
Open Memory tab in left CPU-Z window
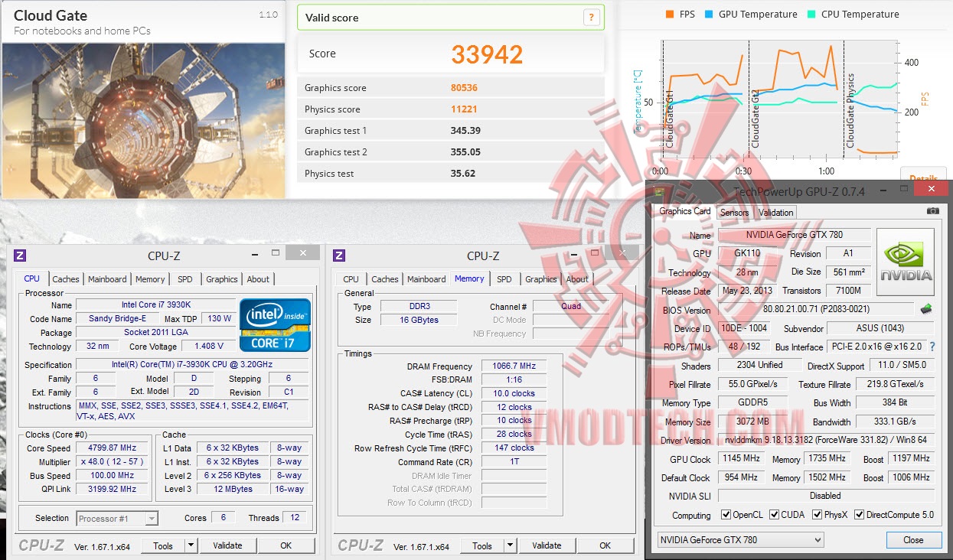tap(150, 279)
